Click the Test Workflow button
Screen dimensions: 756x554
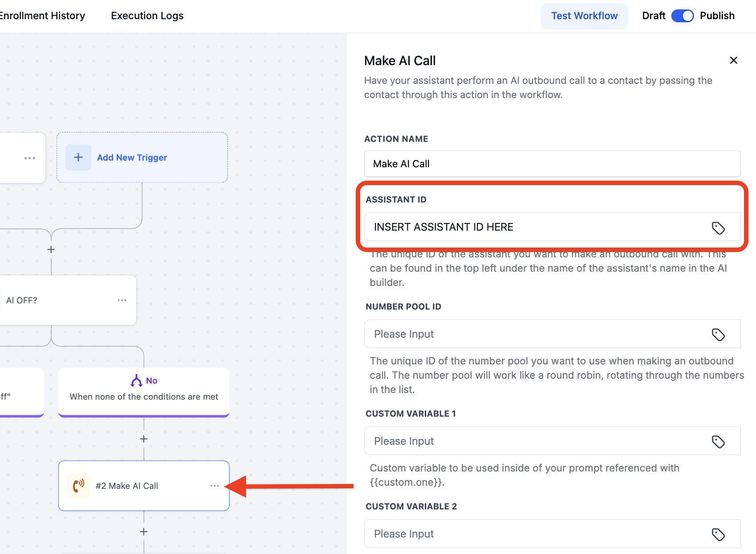point(584,16)
